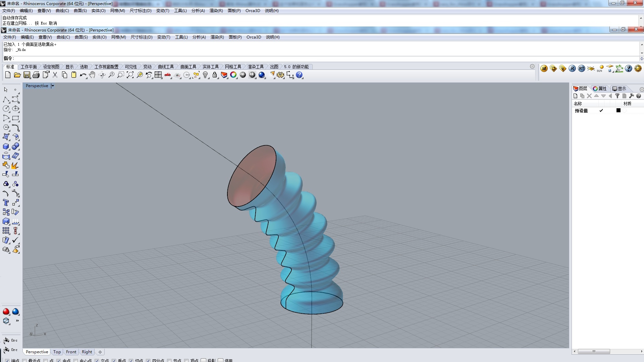Click the gold crosshair target icon
644x362 pixels.
point(638,68)
